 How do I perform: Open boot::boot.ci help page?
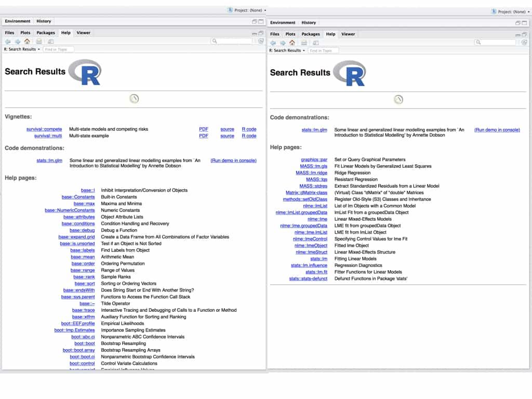[x=82, y=357]
